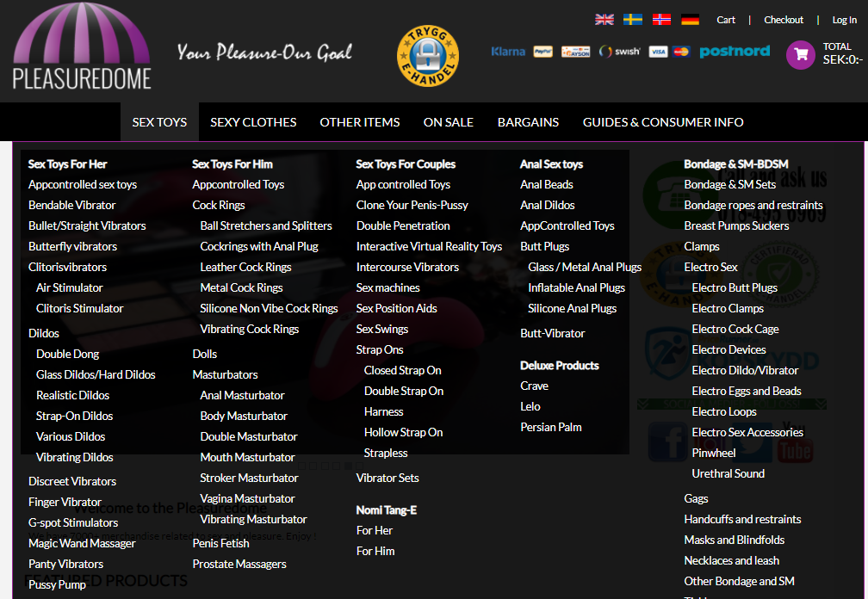Click Sex Toys For Couples heading
The image size is (868, 599).
click(x=406, y=164)
